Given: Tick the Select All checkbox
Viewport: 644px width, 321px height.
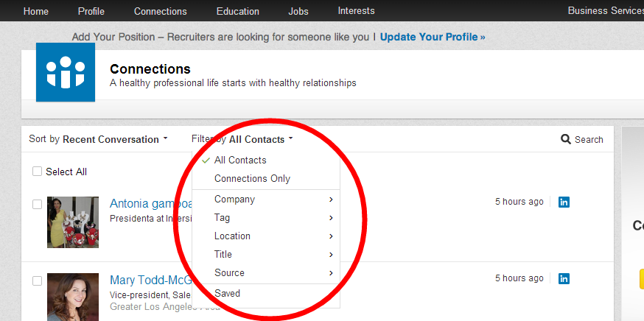Looking at the screenshot, I should tap(37, 172).
